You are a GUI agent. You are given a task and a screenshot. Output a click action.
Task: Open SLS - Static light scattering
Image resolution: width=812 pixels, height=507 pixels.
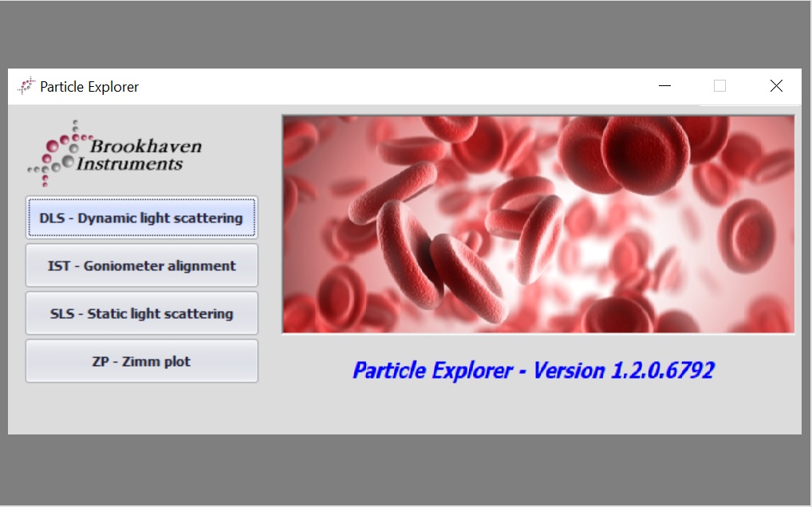tap(141, 313)
